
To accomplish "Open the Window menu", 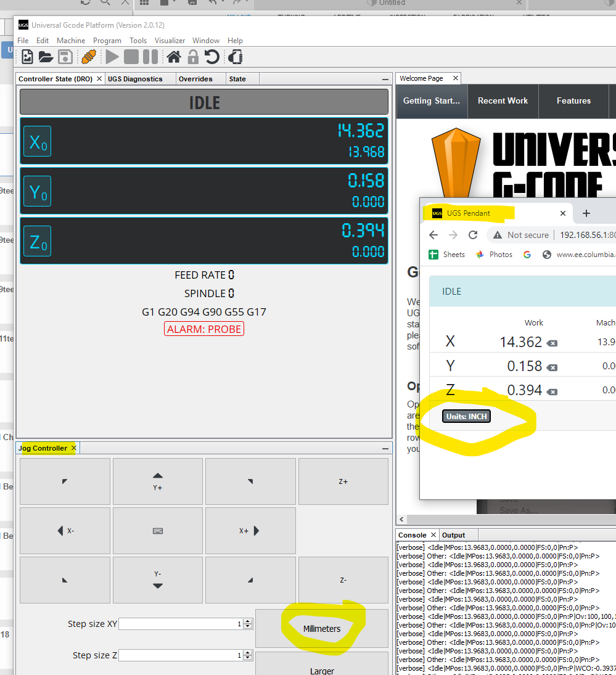I will [x=206, y=41].
